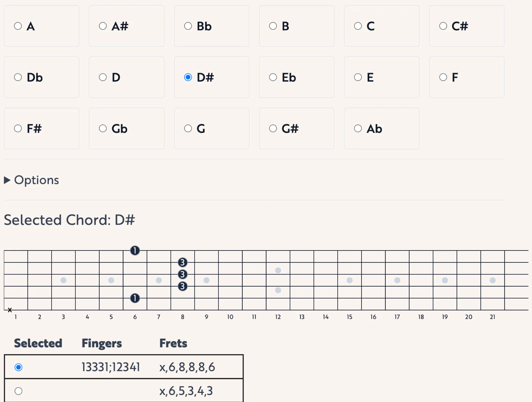The width and height of the screenshot is (532, 402).
Task: Choose the Gb chord radio button
Action: [103, 128]
